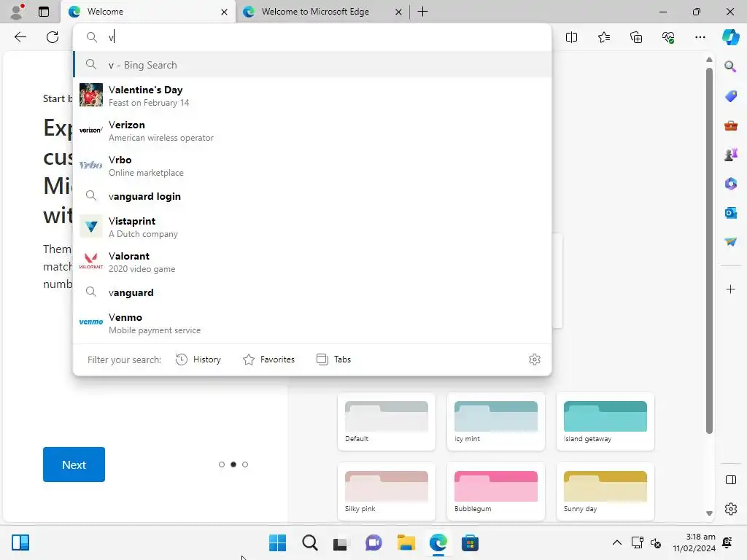Select the third page indicator dot

tap(245, 464)
